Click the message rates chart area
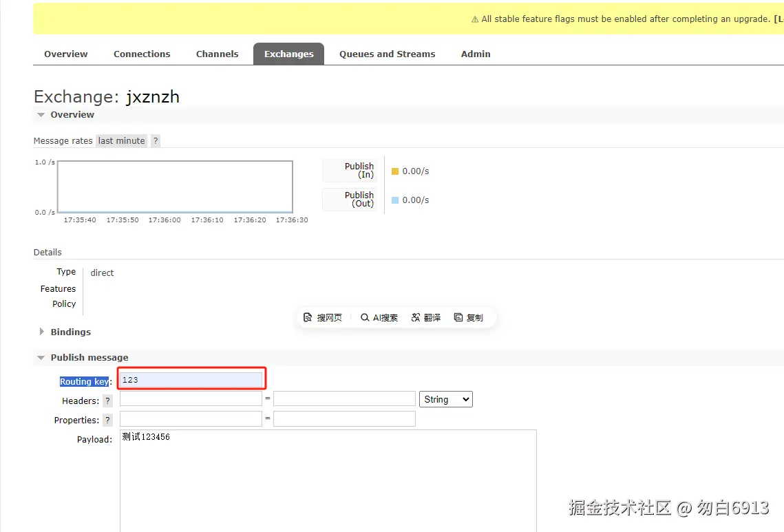The width and height of the screenshot is (784, 532). coord(175,187)
